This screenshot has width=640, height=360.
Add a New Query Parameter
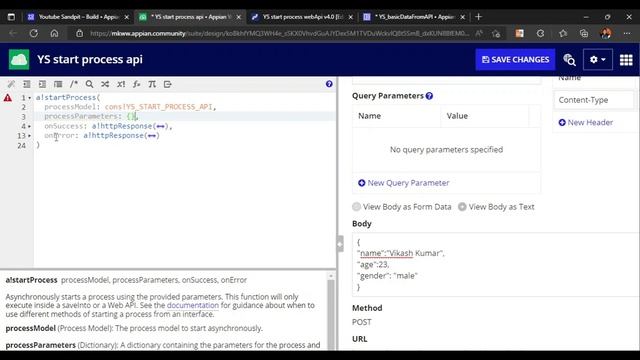(x=403, y=183)
